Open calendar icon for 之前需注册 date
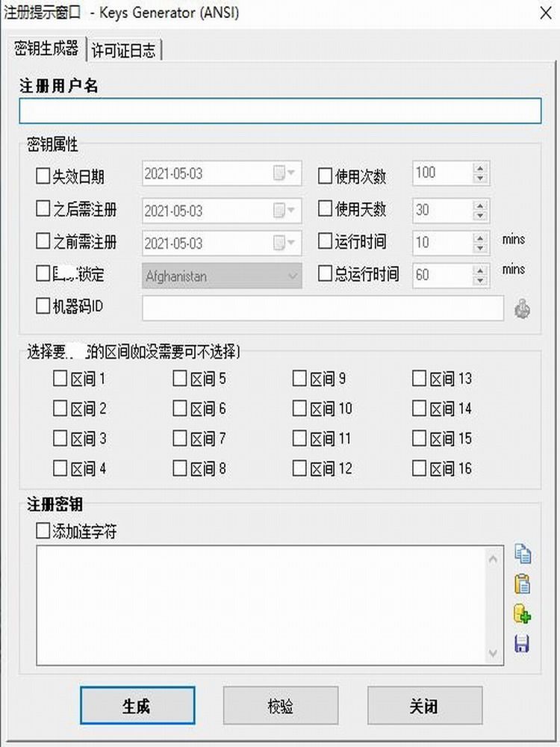The height and width of the screenshot is (747, 560). click(x=284, y=243)
